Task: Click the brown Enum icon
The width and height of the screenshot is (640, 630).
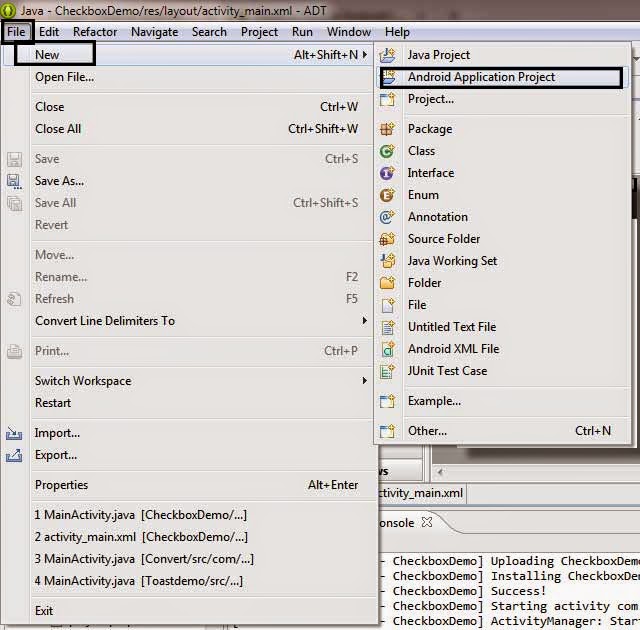Action: click(x=387, y=195)
